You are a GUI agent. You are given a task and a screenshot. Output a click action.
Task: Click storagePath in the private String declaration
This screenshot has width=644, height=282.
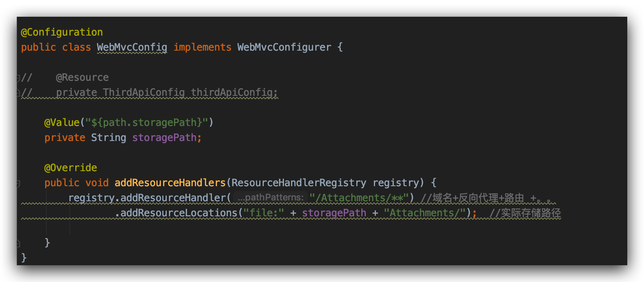pos(164,138)
